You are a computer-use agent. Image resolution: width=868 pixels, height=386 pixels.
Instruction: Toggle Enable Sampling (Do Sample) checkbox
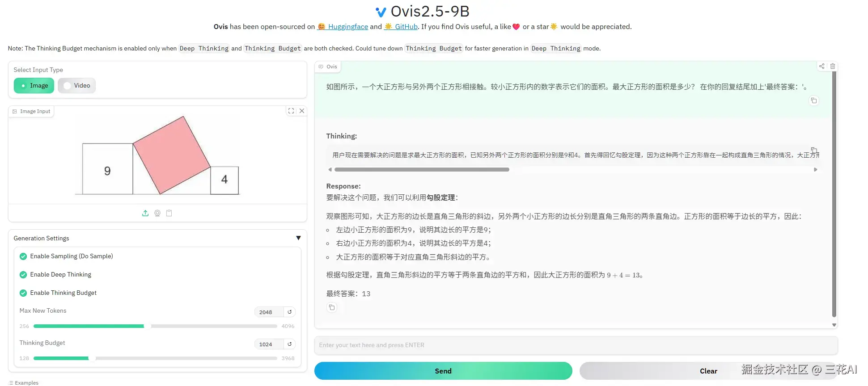23,256
